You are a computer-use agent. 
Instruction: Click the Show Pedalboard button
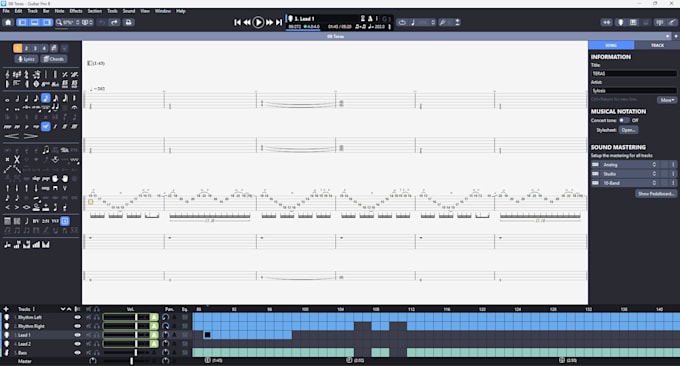click(656, 194)
